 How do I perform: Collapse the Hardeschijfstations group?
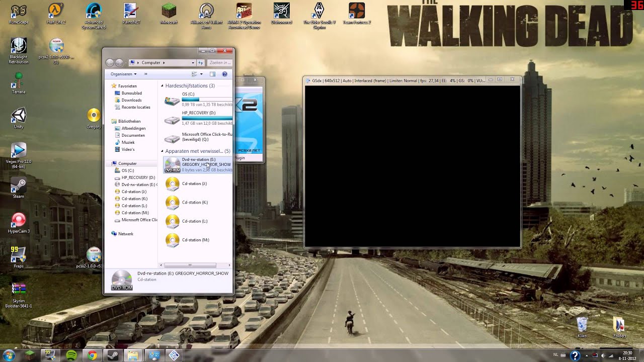point(162,86)
